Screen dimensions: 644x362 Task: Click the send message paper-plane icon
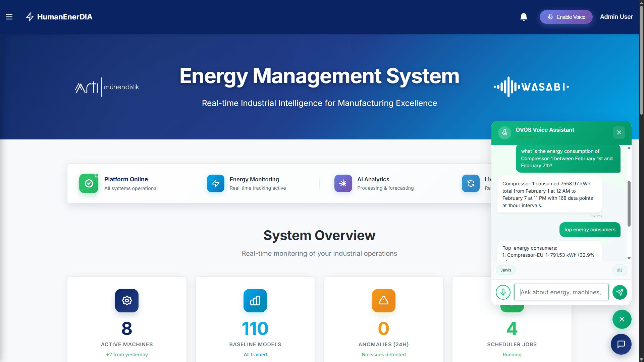click(x=620, y=292)
